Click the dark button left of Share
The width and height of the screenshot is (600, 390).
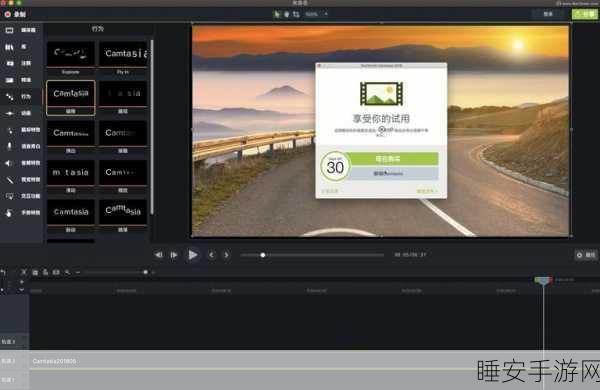[548, 14]
